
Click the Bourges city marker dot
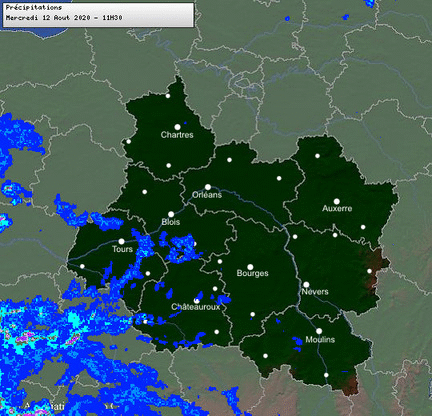[250, 267]
